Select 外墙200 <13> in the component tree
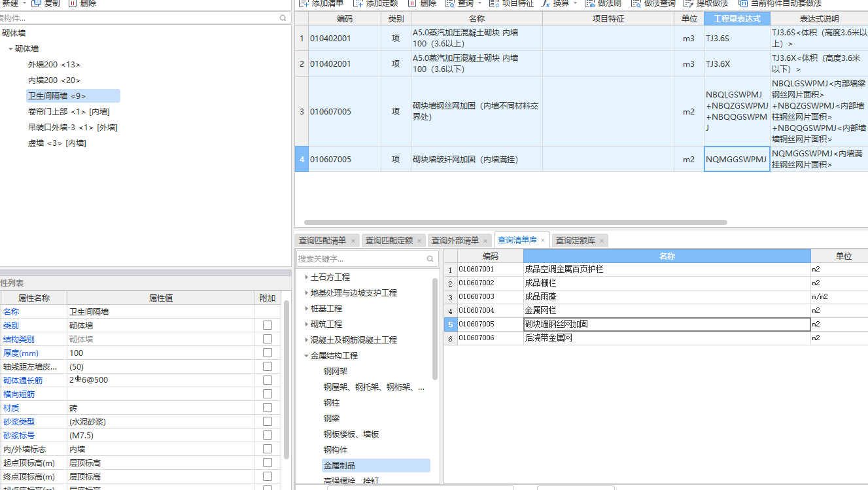This screenshot has width=868, height=490. [x=54, y=65]
